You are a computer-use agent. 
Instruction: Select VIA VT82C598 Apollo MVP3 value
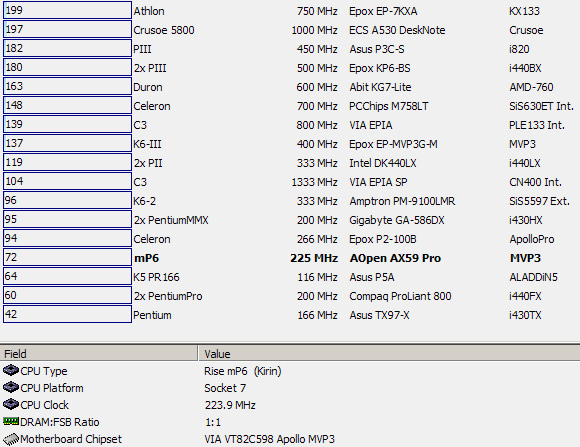[x=269, y=439]
